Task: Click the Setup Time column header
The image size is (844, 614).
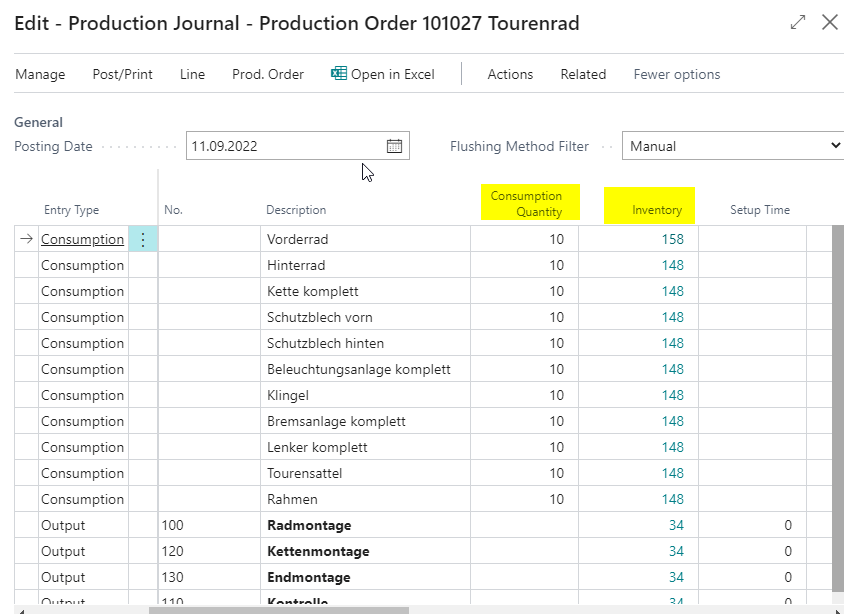Action: click(759, 210)
